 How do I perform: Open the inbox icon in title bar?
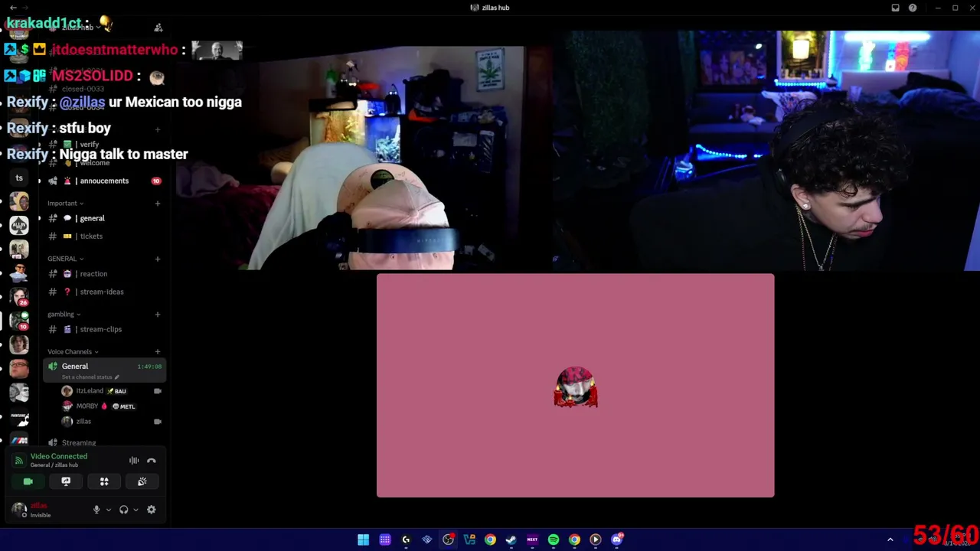[x=895, y=8]
